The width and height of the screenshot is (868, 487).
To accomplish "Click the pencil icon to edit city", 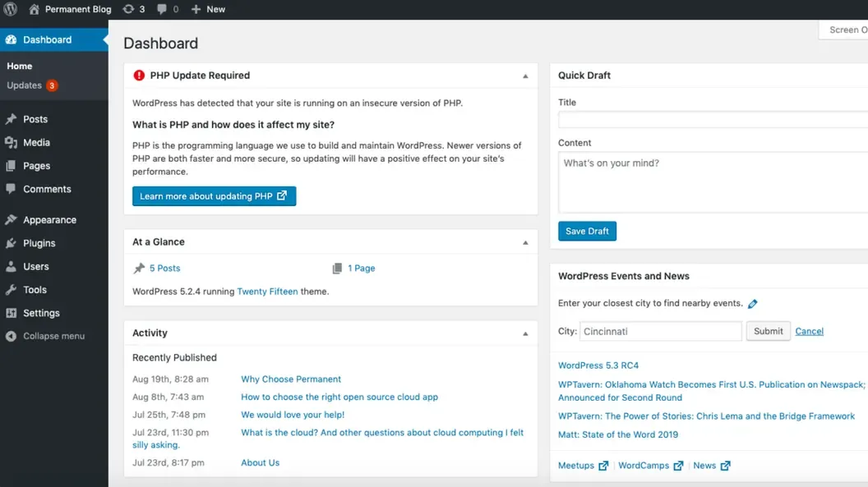I will point(752,304).
